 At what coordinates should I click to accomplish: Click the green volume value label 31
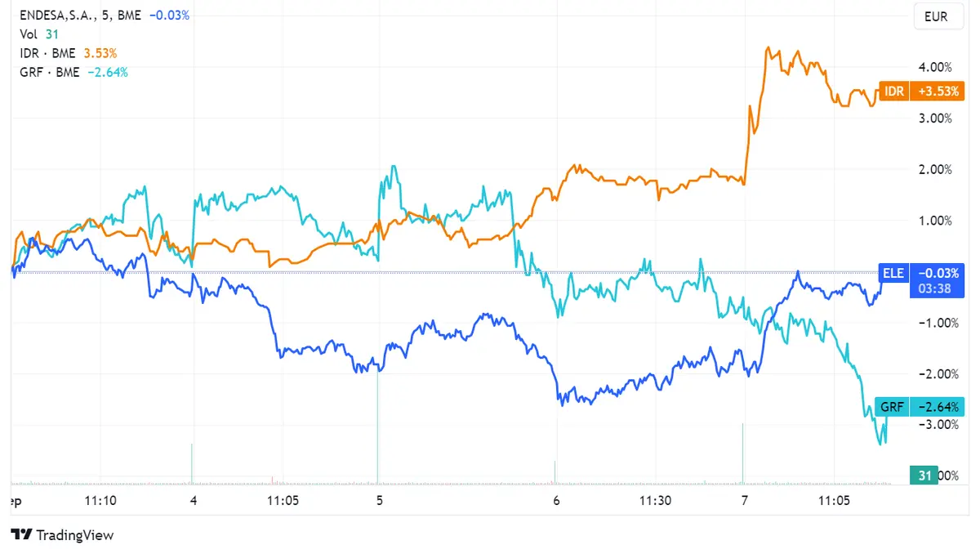[924, 475]
